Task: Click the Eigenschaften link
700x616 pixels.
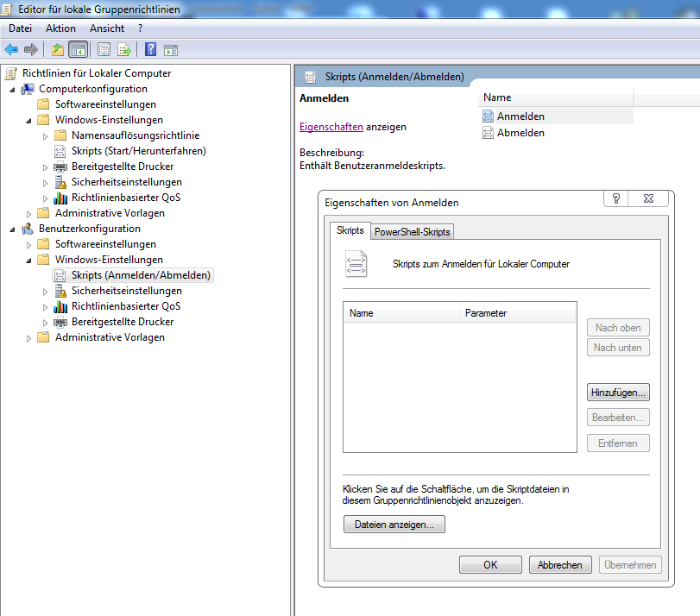Action: [331, 127]
